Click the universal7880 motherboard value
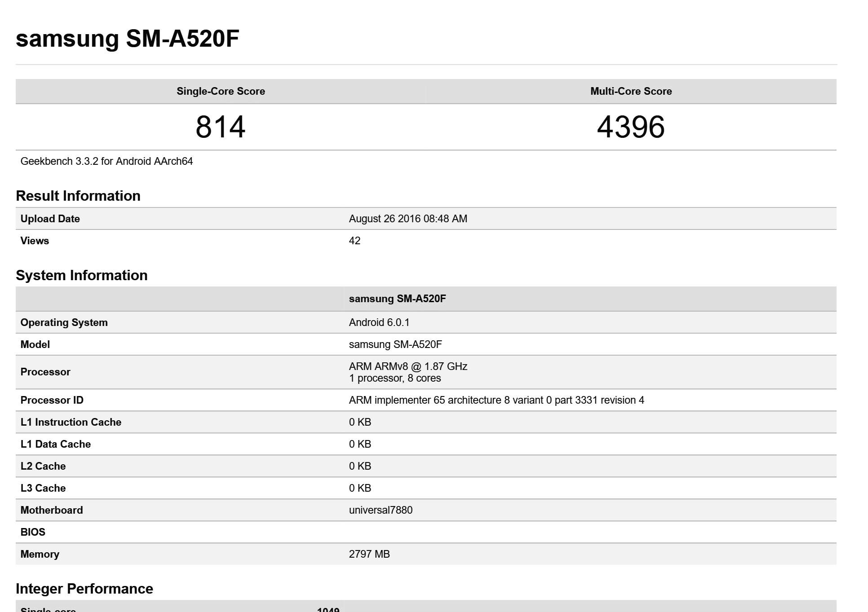 [381, 510]
